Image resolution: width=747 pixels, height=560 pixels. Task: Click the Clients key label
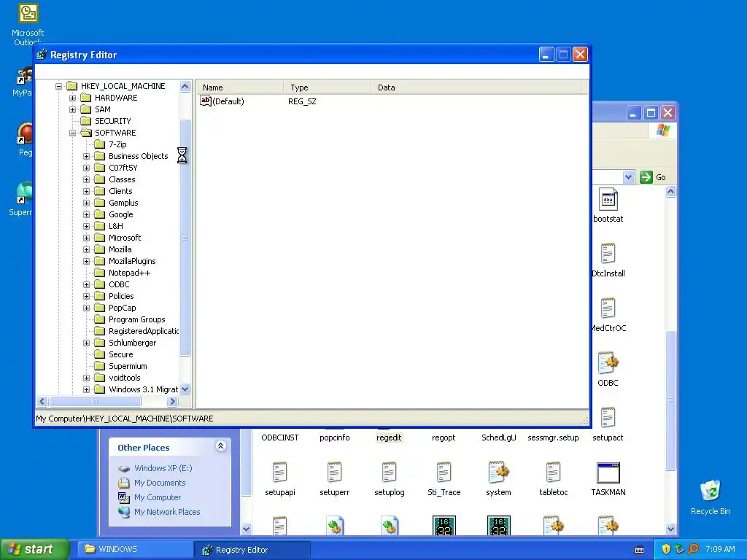point(120,191)
